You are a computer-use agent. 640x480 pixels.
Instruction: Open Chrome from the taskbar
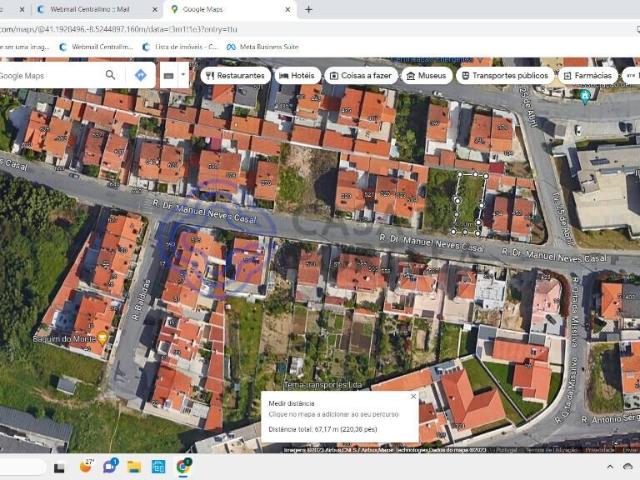point(184,466)
